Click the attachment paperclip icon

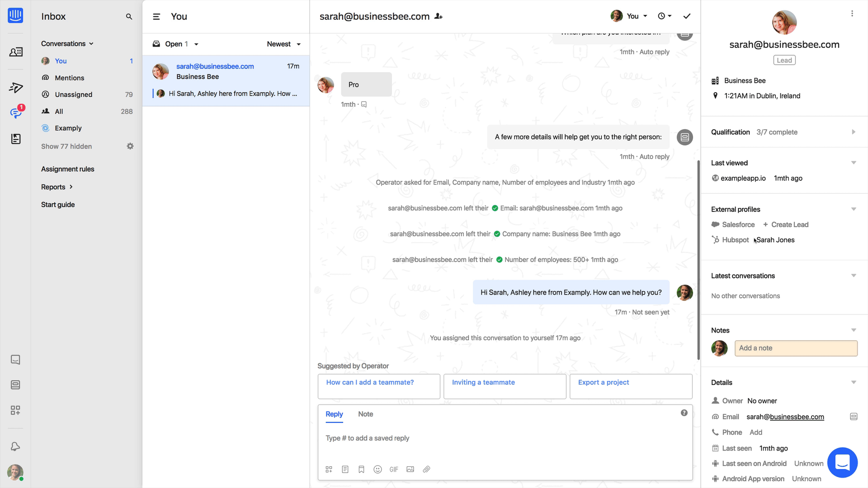(426, 469)
